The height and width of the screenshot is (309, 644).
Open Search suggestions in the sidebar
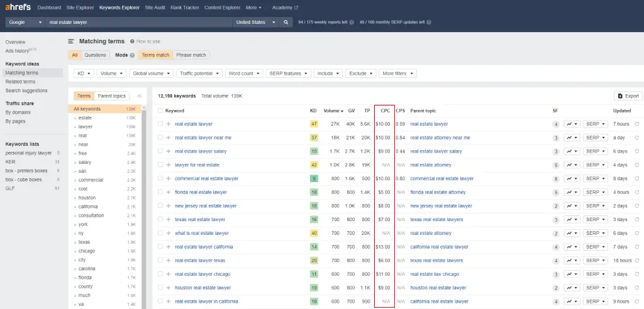click(x=26, y=90)
